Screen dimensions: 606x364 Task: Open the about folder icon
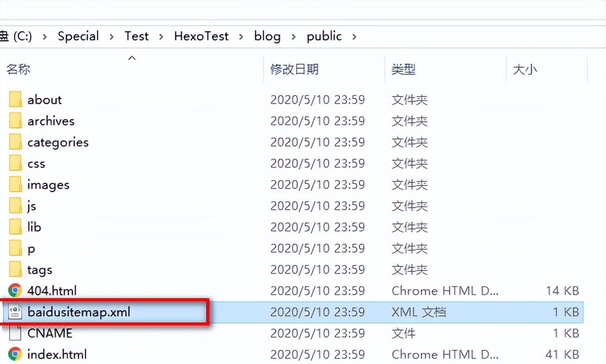[15, 100]
